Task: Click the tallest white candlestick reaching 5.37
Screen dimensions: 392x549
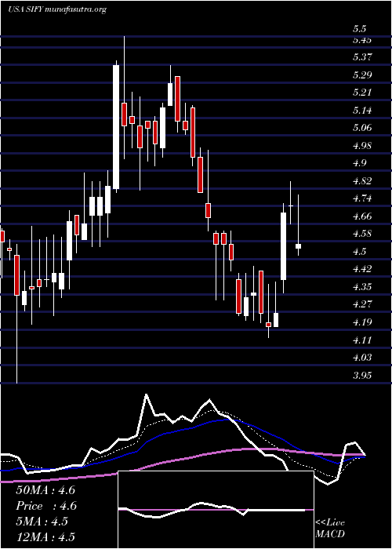Action: coord(116,127)
